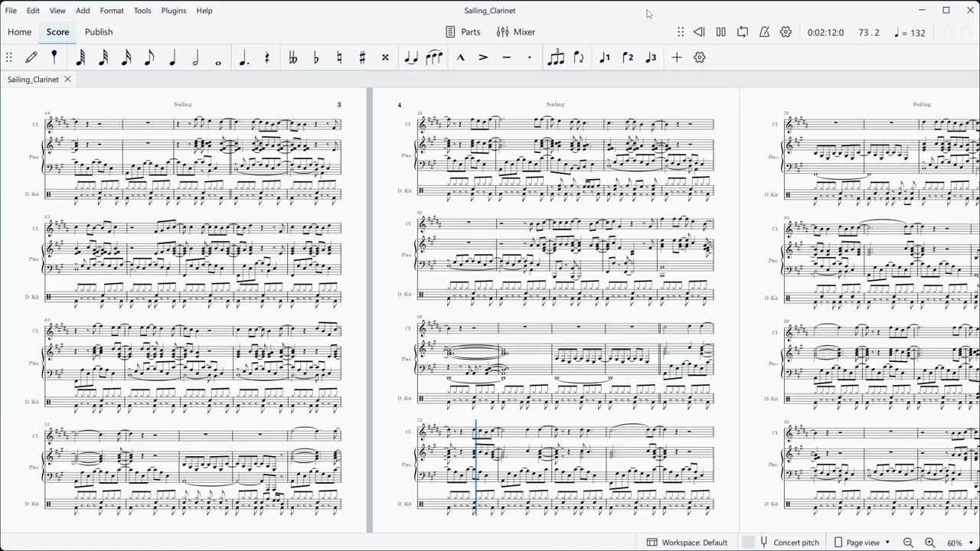Image resolution: width=980 pixels, height=551 pixels.
Task: Apply sharp accidental
Action: pyautogui.click(x=362, y=57)
